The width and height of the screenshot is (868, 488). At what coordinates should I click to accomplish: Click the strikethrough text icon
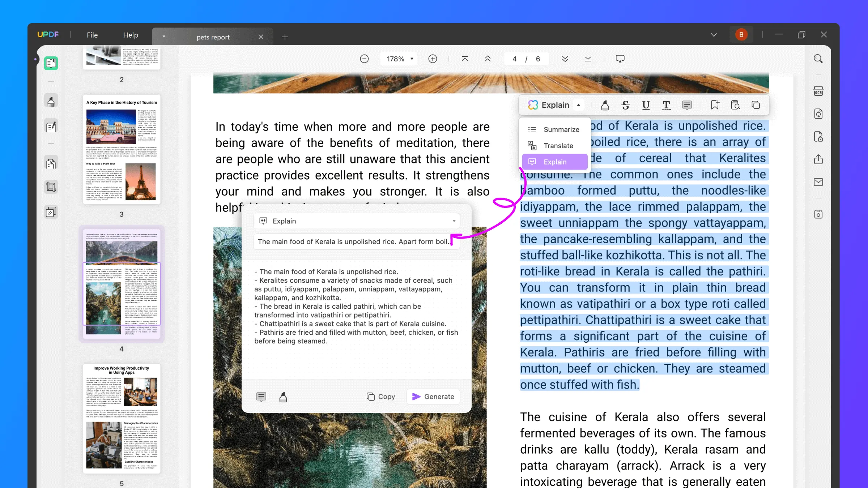(x=625, y=105)
